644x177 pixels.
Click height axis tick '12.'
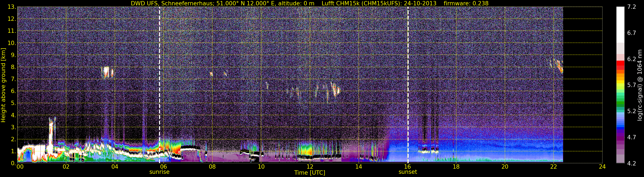(12, 19)
